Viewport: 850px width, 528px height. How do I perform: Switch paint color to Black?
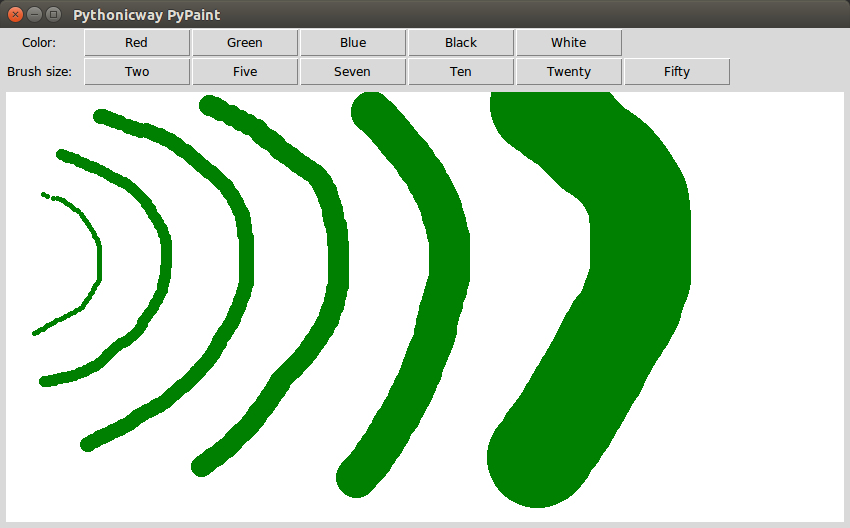(460, 43)
